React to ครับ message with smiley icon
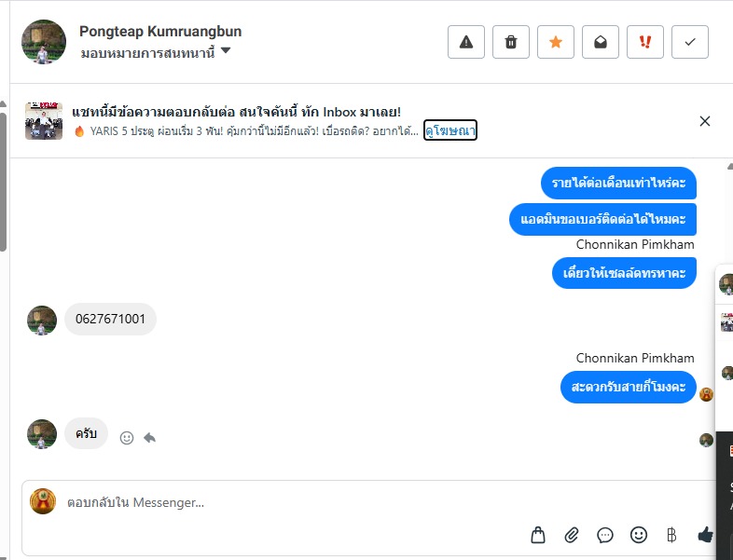 coord(127,438)
